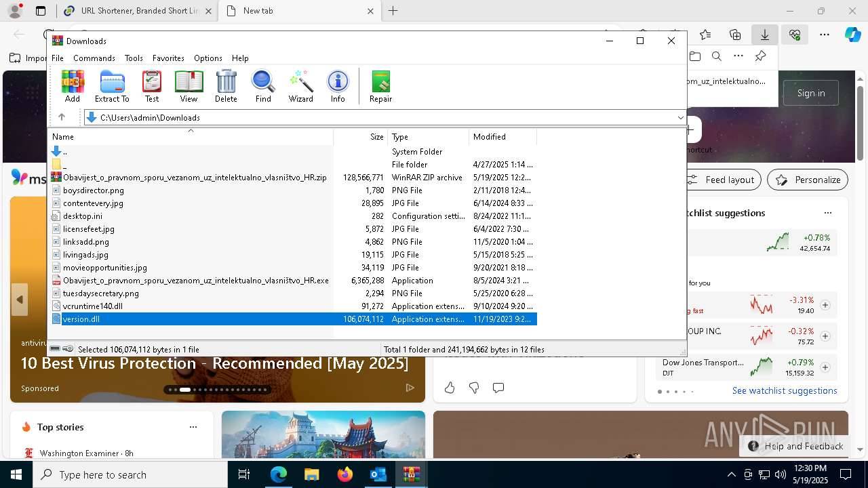Open the View file tool
Image resolution: width=868 pixels, height=488 pixels.
click(x=189, y=86)
